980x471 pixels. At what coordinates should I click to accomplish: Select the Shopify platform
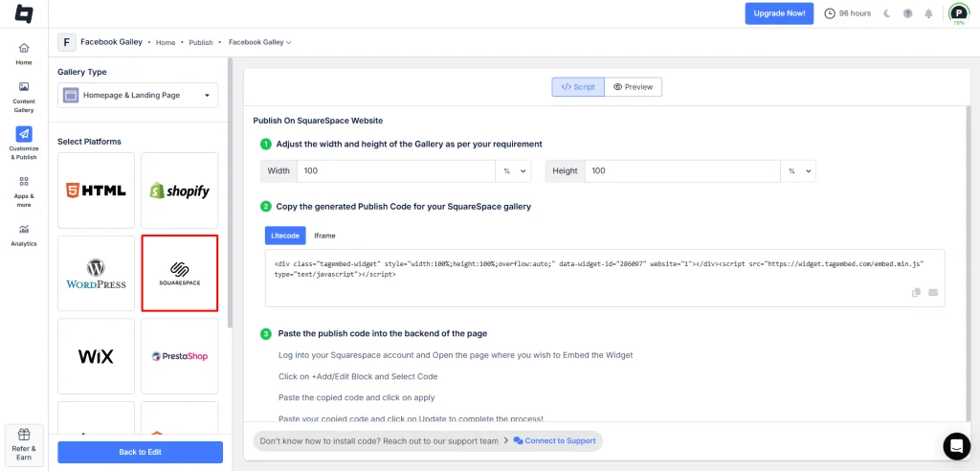tap(179, 191)
